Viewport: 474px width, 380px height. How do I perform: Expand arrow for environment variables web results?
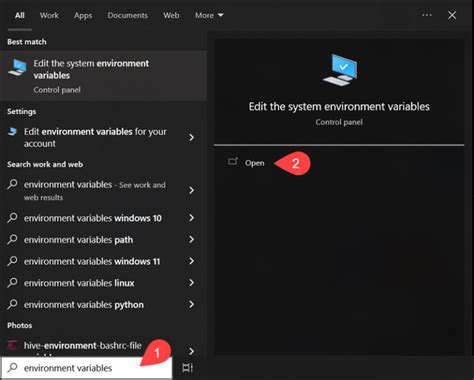coord(191,190)
